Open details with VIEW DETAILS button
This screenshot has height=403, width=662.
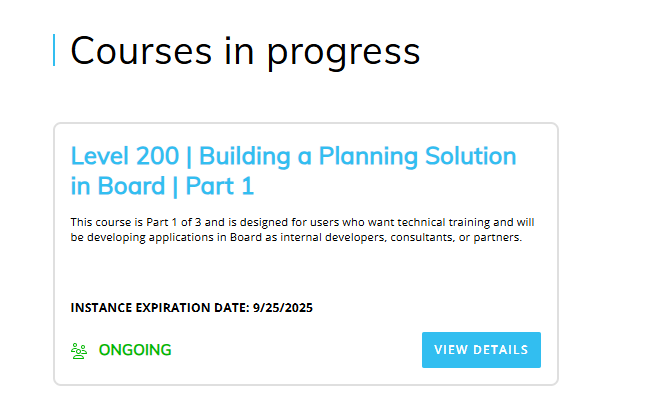[481, 350]
